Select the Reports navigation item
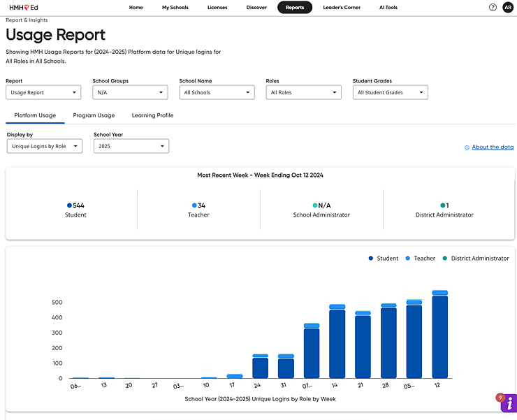The width and height of the screenshot is (517, 420). [295, 7]
